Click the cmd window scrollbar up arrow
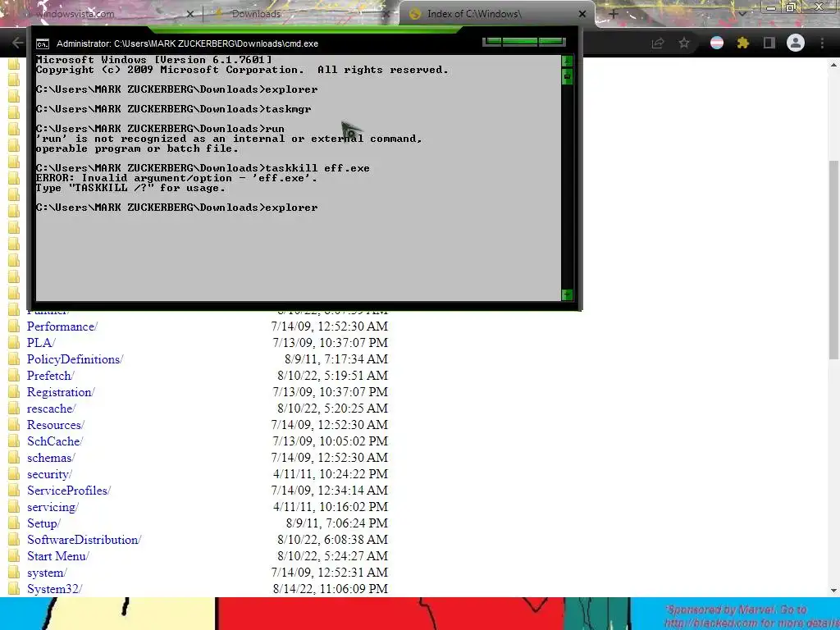Image resolution: width=840 pixels, height=630 pixels. click(x=568, y=61)
